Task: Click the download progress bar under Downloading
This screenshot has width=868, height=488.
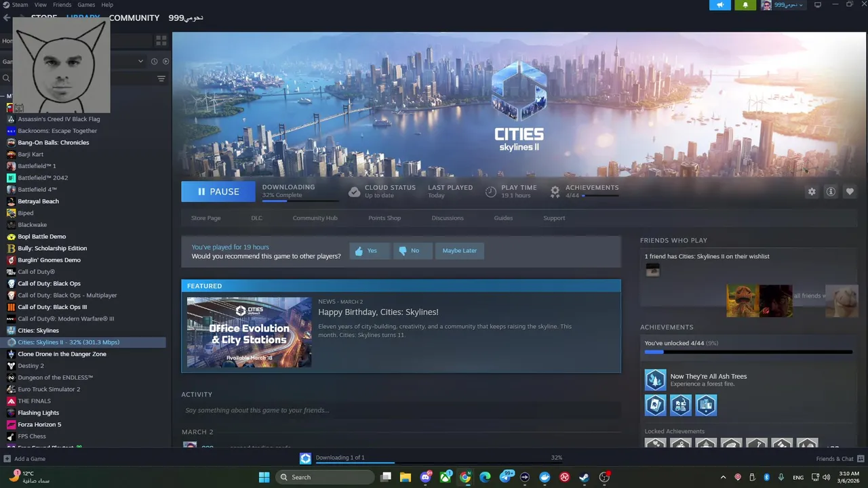Action: click(300, 201)
